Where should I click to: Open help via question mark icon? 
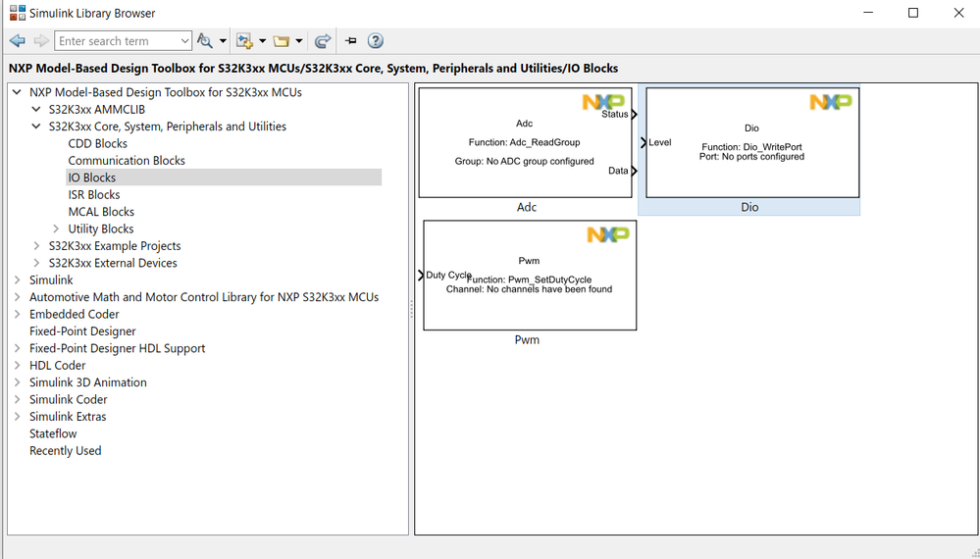(x=375, y=41)
